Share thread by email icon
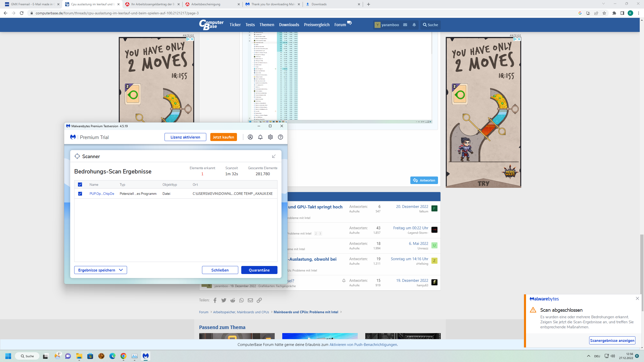This screenshot has height=362, width=644. (x=250, y=300)
